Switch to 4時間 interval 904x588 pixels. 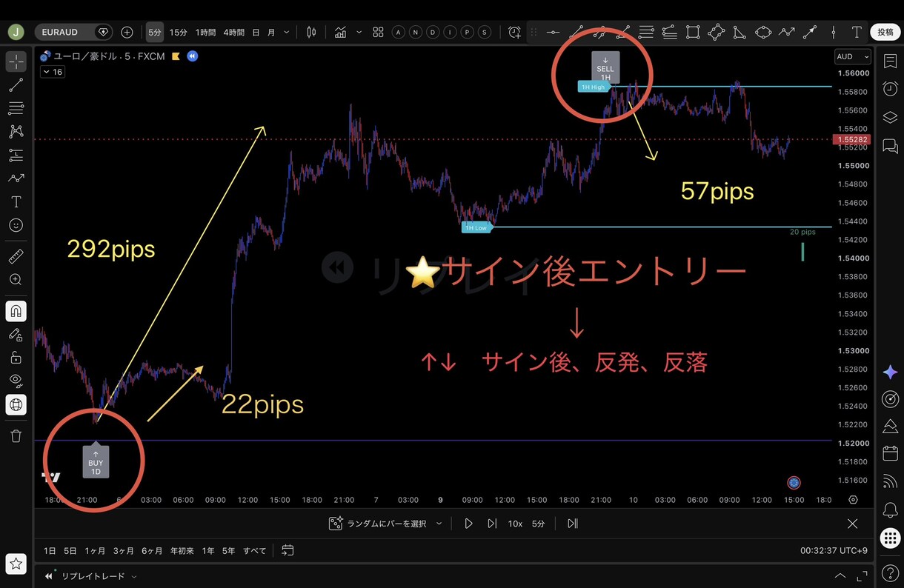(x=233, y=32)
